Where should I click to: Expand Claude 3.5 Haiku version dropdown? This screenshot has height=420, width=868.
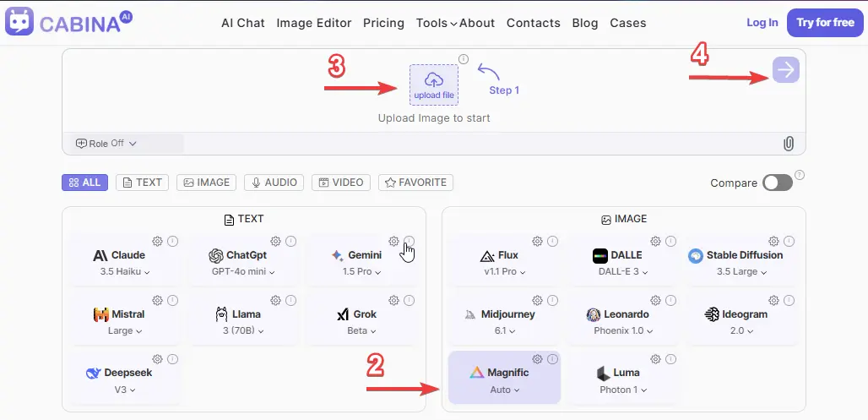(125, 271)
